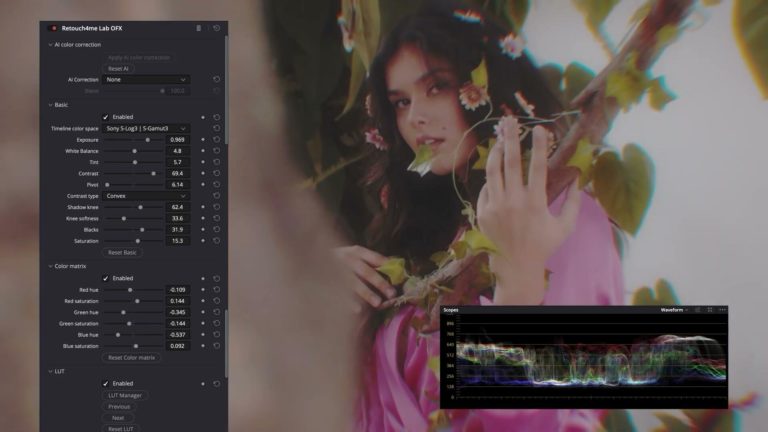Reset the Contrast type parameter

(216, 196)
